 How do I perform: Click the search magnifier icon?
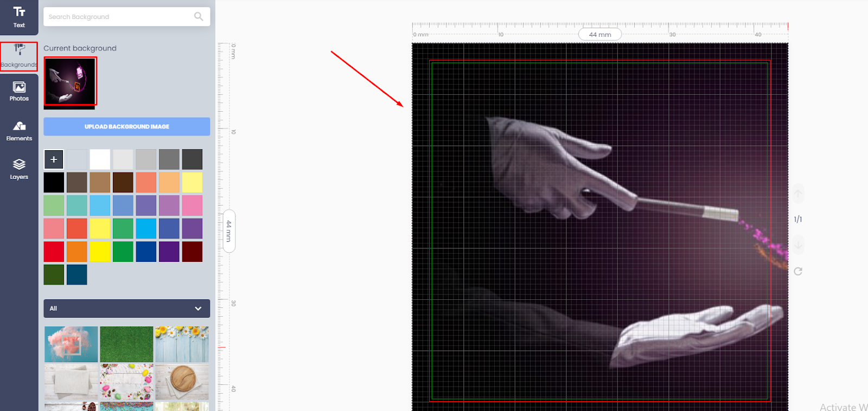pyautogui.click(x=199, y=17)
